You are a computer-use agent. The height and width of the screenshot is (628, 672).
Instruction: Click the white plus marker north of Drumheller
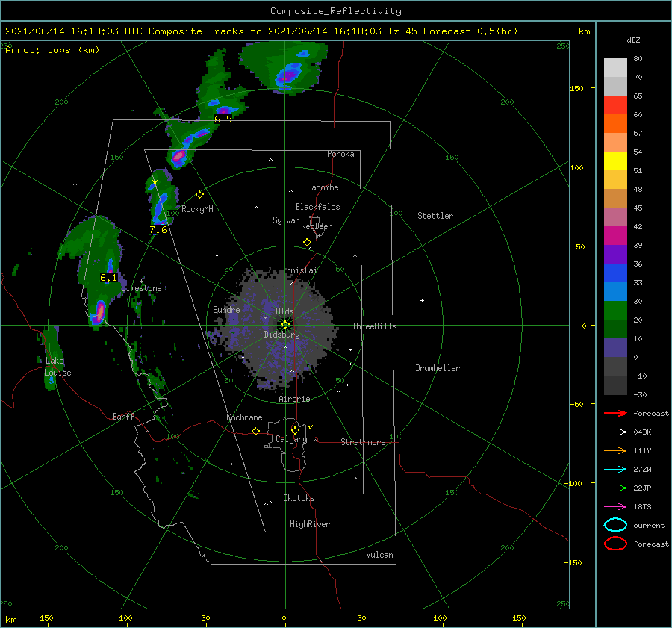pos(422,300)
